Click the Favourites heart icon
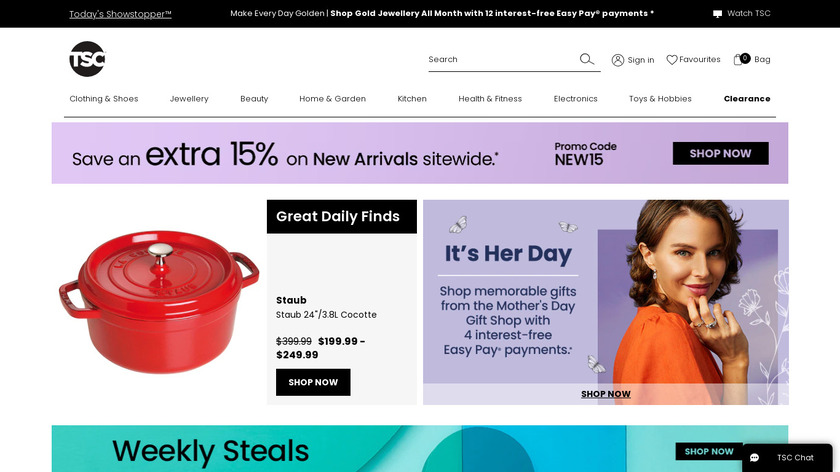The height and width of the screenshot is (472, 840). click(672, 59)
